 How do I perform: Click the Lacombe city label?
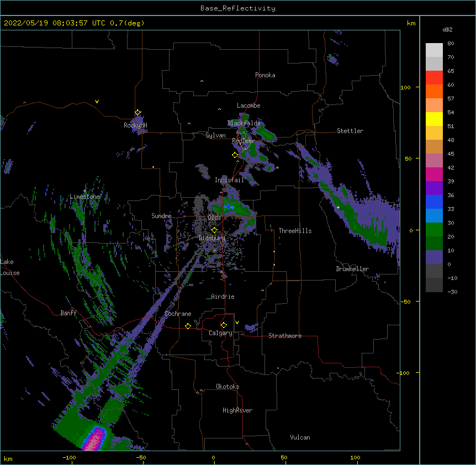click(x=248, y=105)
